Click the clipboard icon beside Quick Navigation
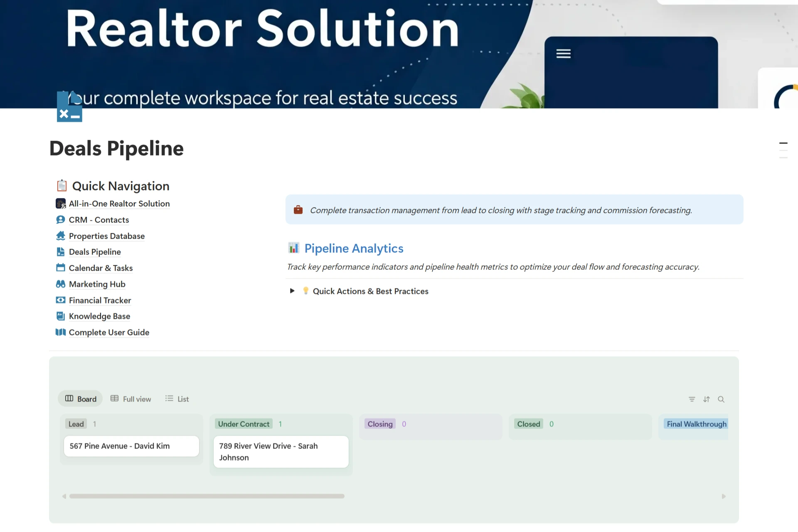Viewport: 798px width, 532px height. (62, 185)
